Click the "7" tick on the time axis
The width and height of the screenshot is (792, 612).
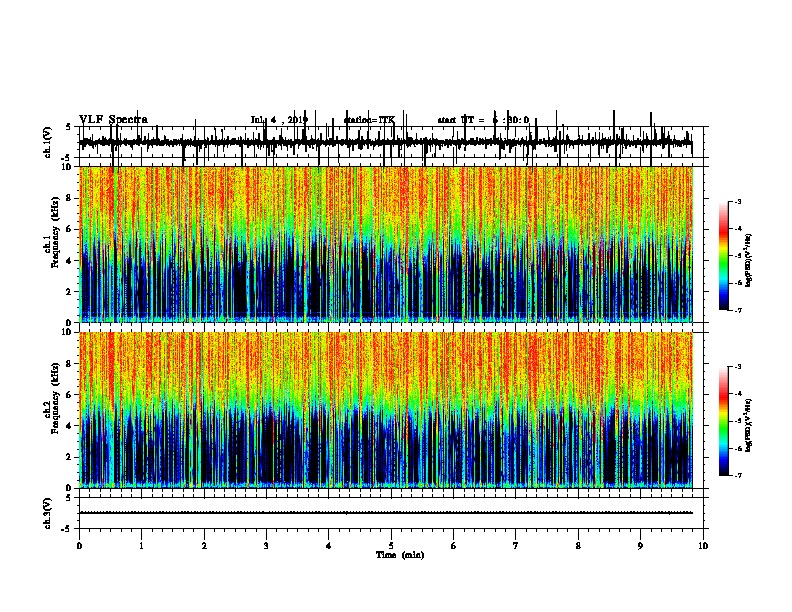(x=516, y=546)
